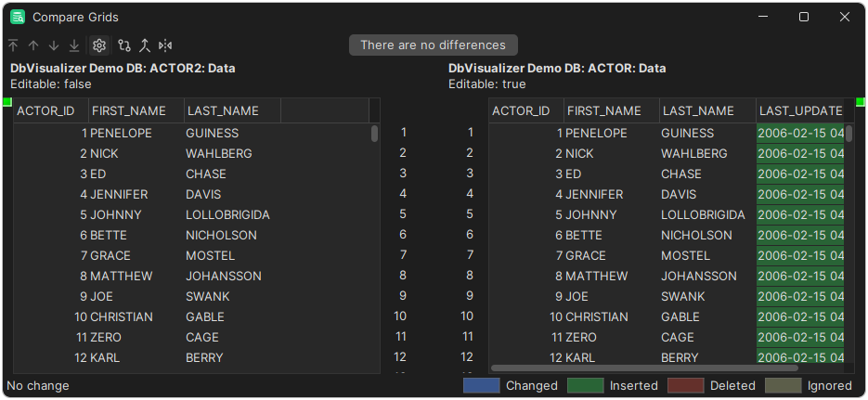Select SWANK cell in left grid
Viewport: 868px width, 400px height.
(x=232, y=297)
